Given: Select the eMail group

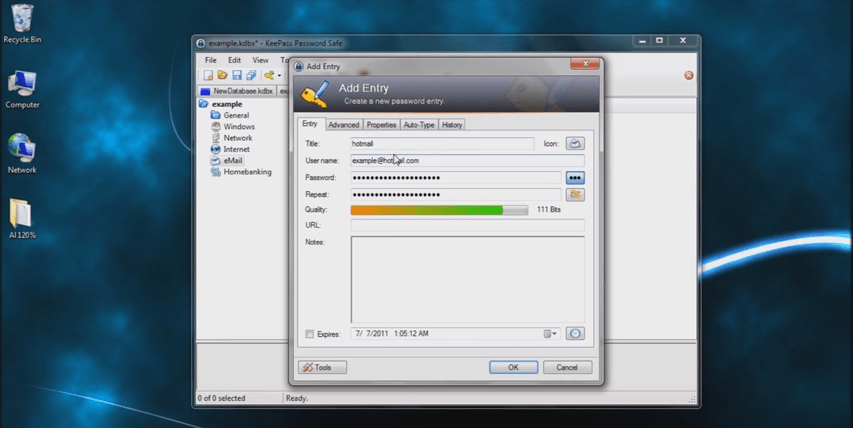Looking at the screenshot, I should 233,160.
